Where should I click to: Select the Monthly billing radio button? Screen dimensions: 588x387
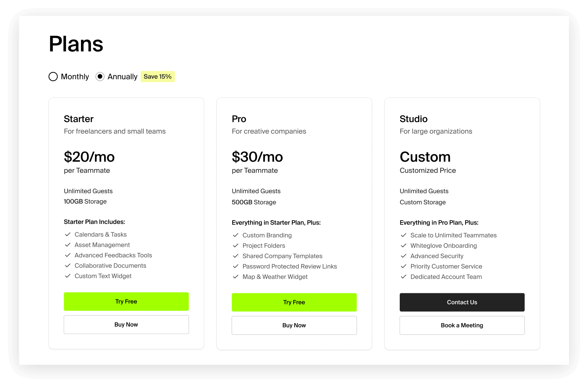pos(53,77)
